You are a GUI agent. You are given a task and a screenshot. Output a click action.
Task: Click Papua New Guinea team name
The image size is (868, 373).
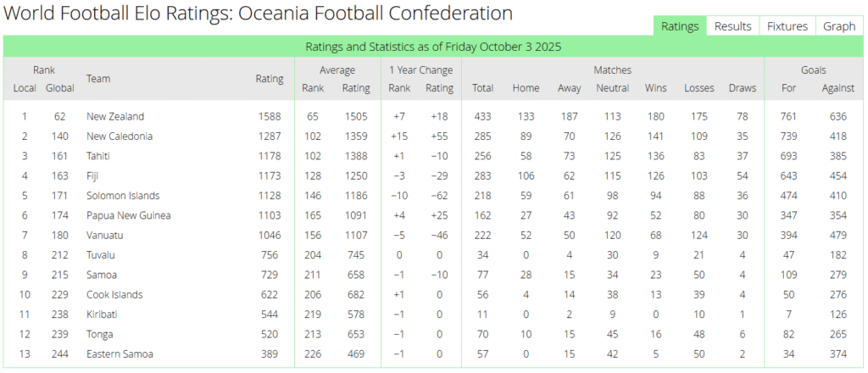pos(129,215)
